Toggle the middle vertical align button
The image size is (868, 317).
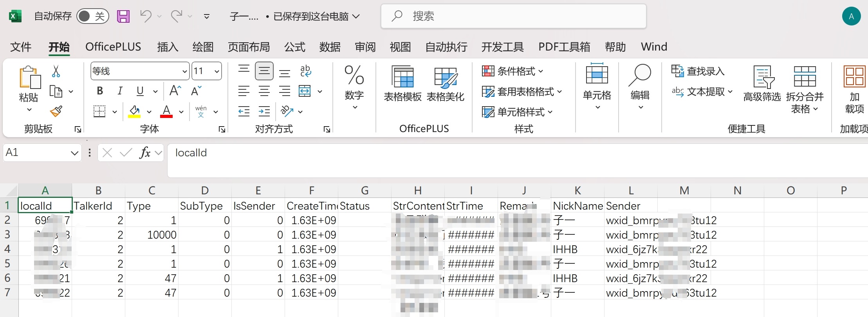pyautogui.click(x=264, y=71)
